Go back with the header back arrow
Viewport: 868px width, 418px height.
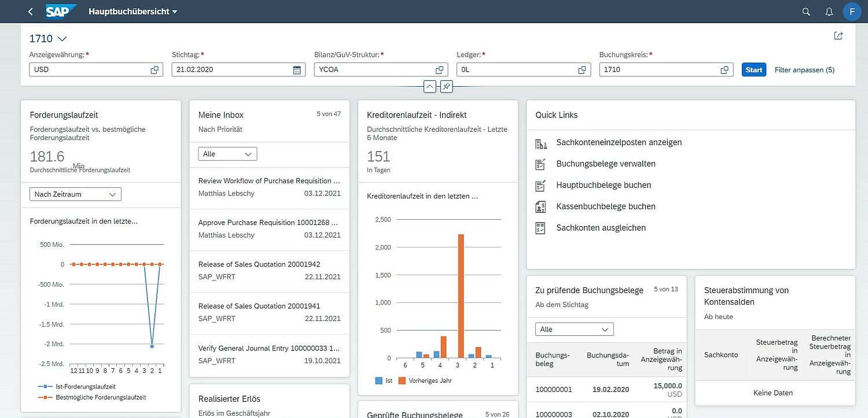30,12
